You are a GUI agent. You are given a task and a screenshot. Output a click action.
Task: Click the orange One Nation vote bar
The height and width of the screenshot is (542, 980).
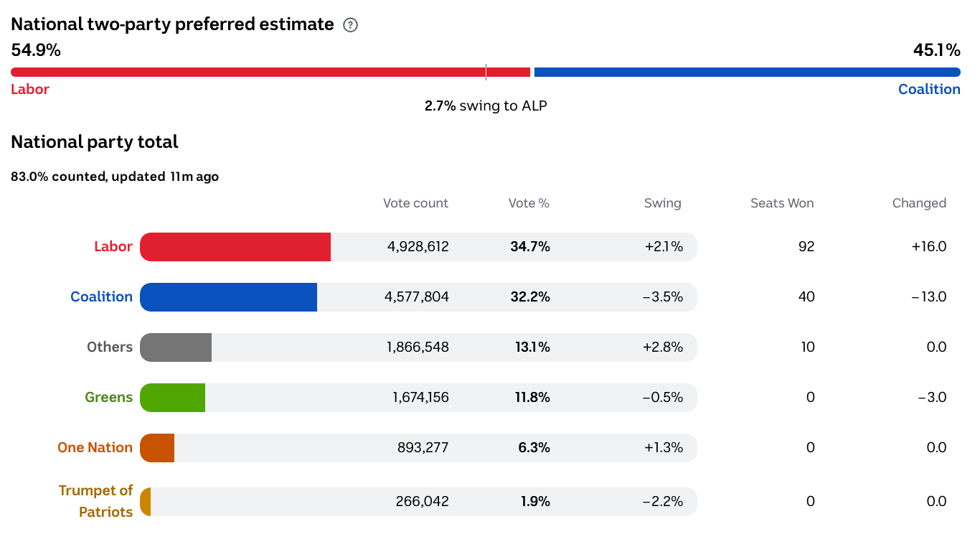(157, 448)
